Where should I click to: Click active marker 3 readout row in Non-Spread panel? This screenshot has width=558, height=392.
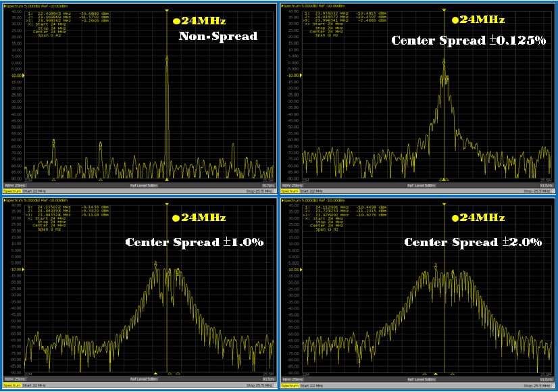68,21
